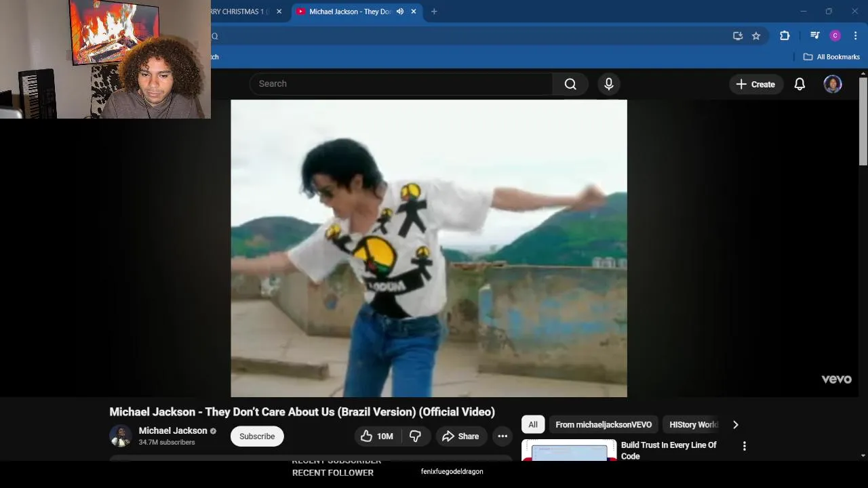Focus the YouTube Search field

(401, 84)
